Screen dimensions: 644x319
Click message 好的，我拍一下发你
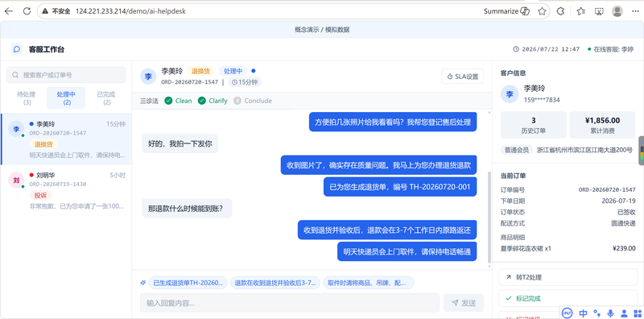pos(180,144)
